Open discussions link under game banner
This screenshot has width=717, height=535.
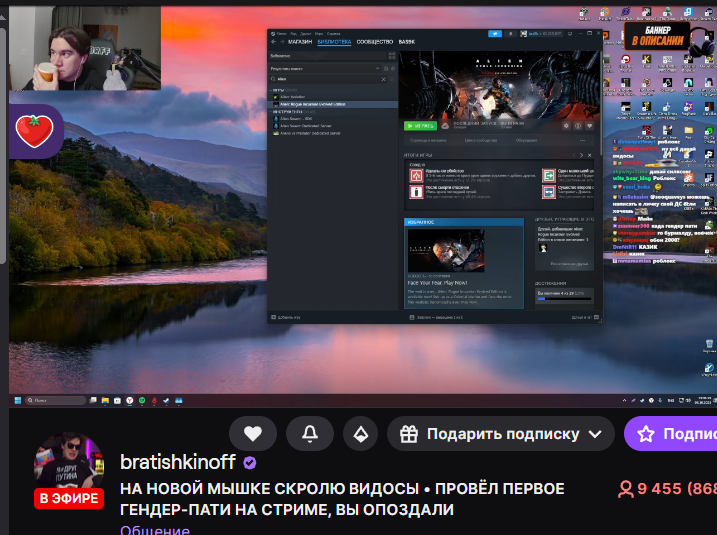pyautogui.click(x=526, y=140)
